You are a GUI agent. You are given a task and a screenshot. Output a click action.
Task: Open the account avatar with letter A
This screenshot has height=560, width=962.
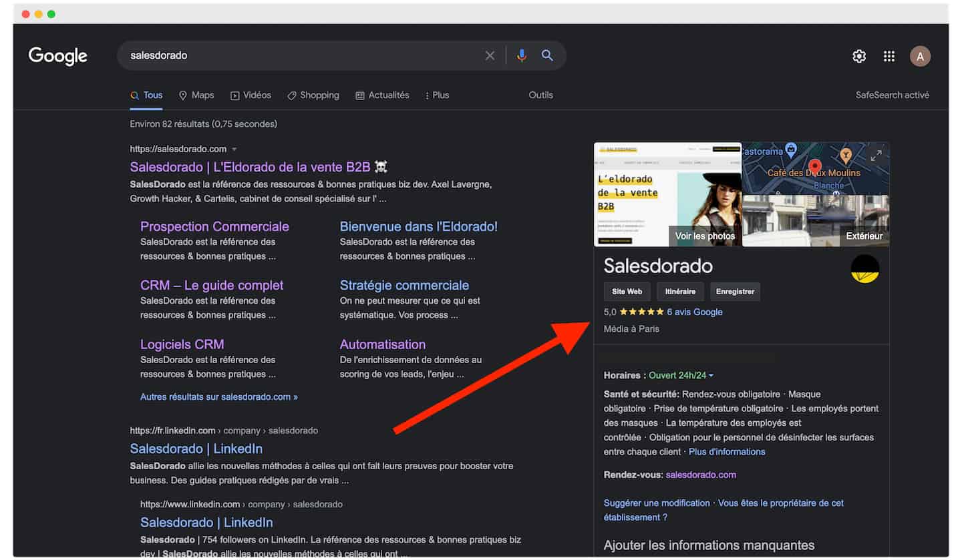coord(920,56)
